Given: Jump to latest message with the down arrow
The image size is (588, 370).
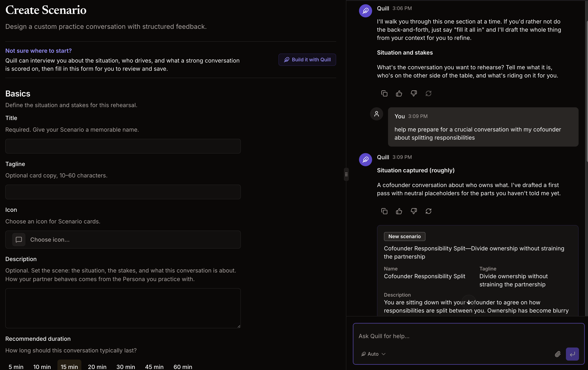Looking at the screenshot, I should (469, 302).
